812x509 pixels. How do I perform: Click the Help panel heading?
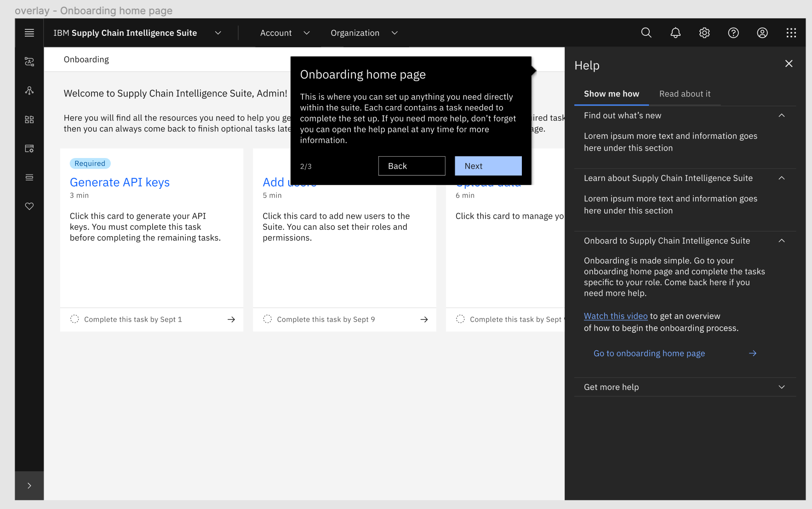(x=587, y=65)
